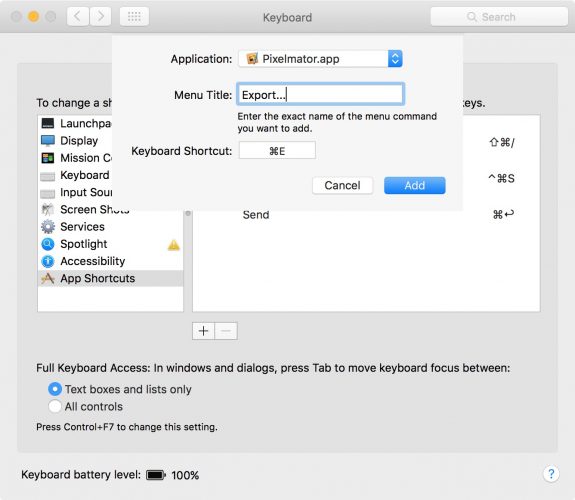The image size is (575, 500).
Task: Select the Keyboard category row
Action: [x=76, y=175]
